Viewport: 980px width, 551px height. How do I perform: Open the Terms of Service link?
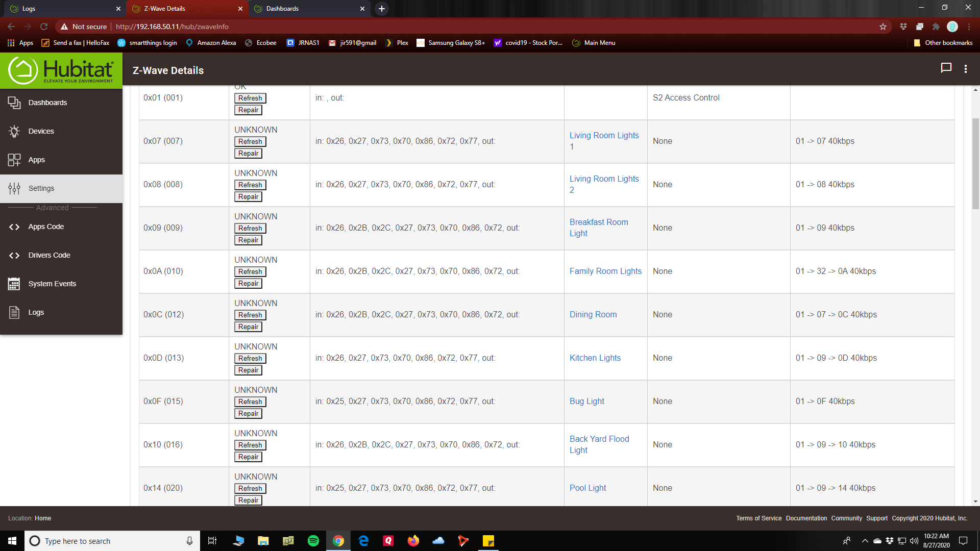click(758, 518)
